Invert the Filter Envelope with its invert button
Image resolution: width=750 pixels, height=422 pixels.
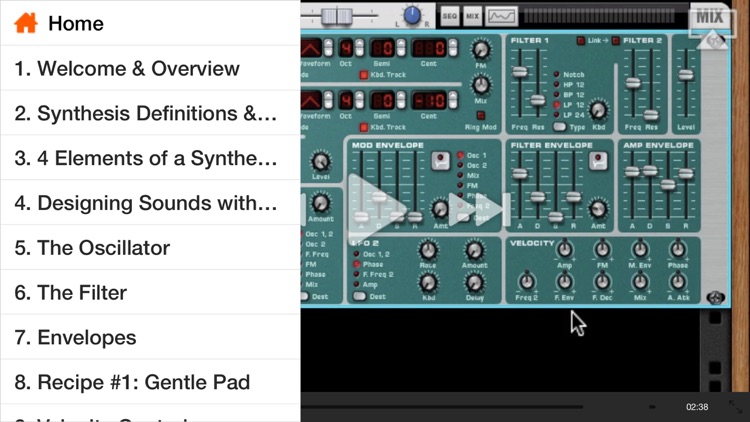coord(598,161)
